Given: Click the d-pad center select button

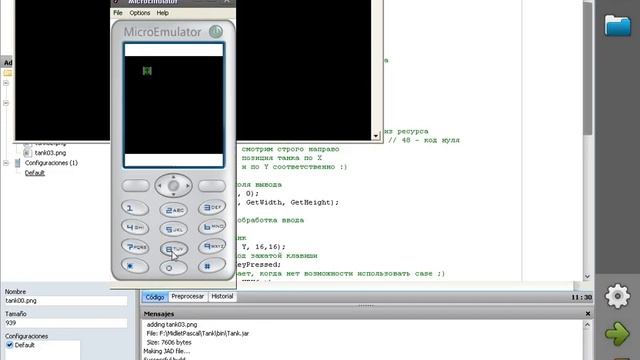Looking at the screenshot, I should click(x=173, y=186).
